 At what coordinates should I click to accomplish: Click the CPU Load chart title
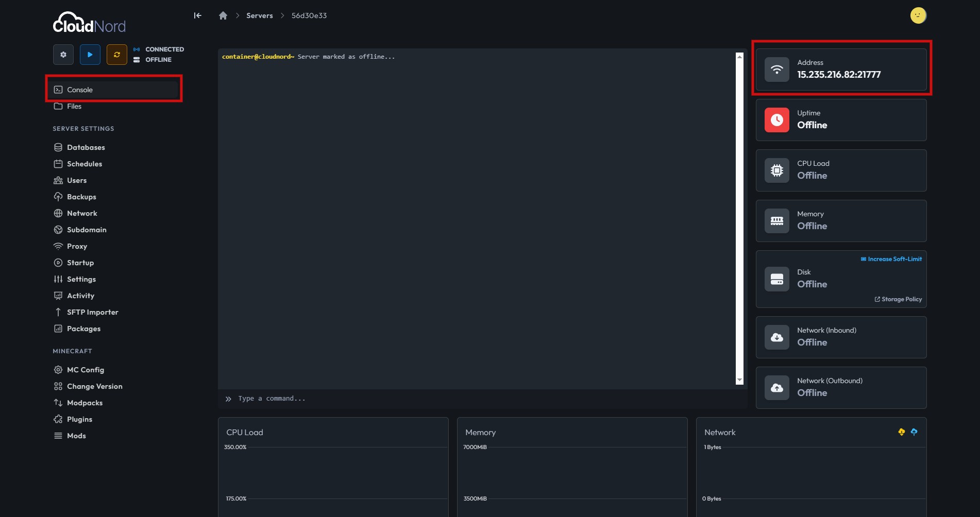pyautogui.click(x=245, y=433)
